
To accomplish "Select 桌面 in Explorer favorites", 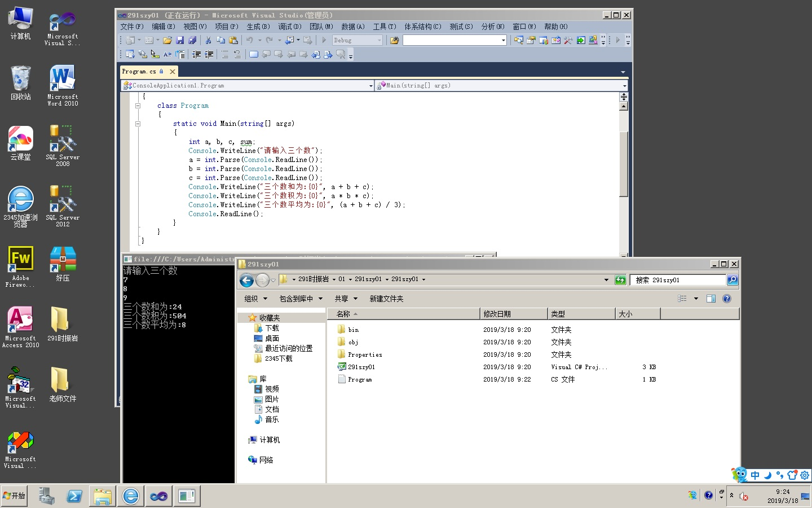I will (272, 338).
